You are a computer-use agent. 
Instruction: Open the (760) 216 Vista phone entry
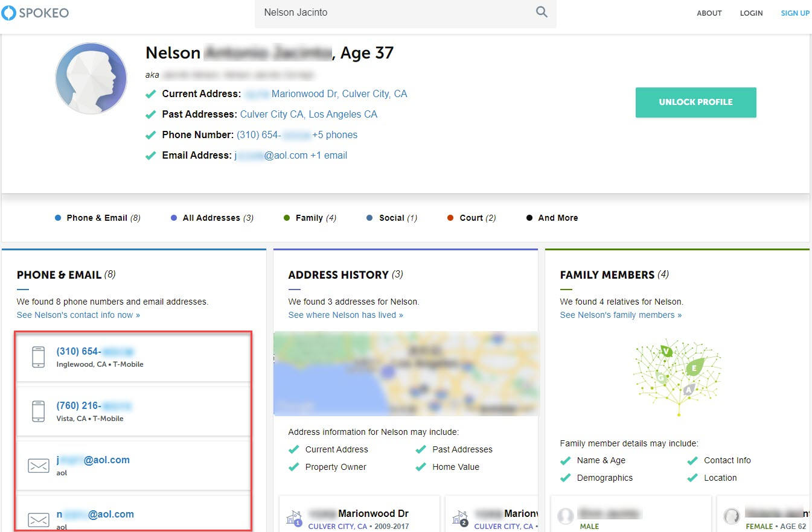(133, 412)
